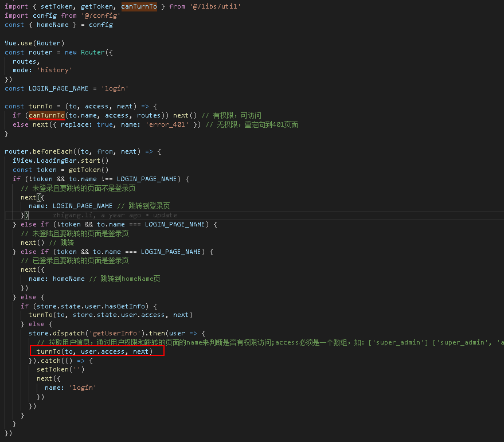Click the turnTo(to, user.access, next) call
The height and width of the screenshot is (442, 504).
(x=95, y=351)
